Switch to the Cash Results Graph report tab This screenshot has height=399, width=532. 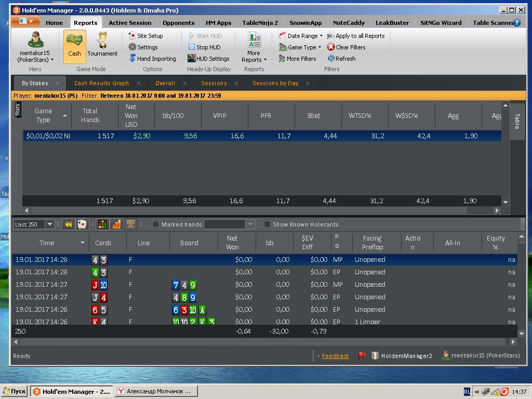click(101, 83)
